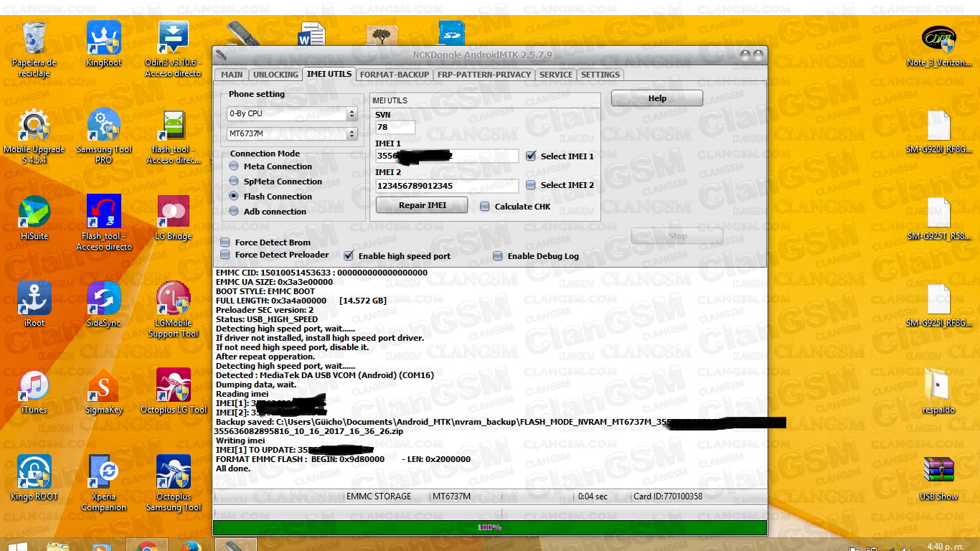Enable Force Detect Brom
Viewport: 980px width, 551px height.
(225, 242)
